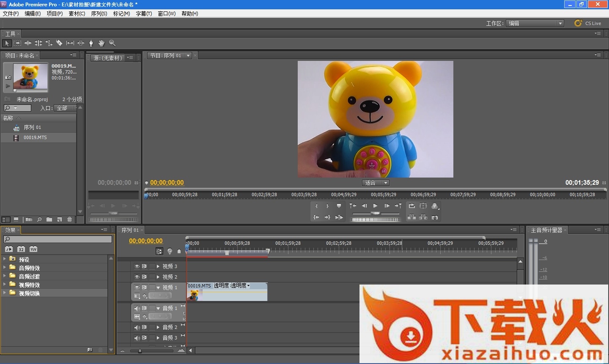This screenshot has height=364, width=609.
Task: Select the Ripple Edit tool
Action: (x=28, y=43)
